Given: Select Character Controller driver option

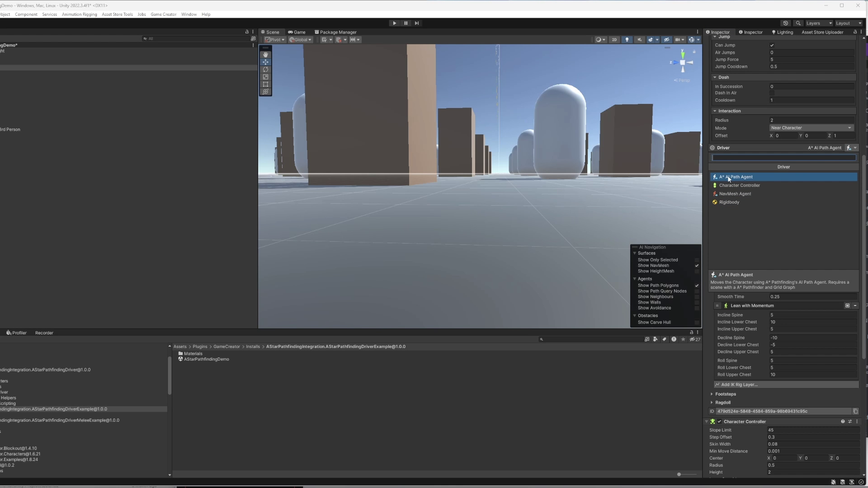Looking at the screenshot, I should point(783,185).
